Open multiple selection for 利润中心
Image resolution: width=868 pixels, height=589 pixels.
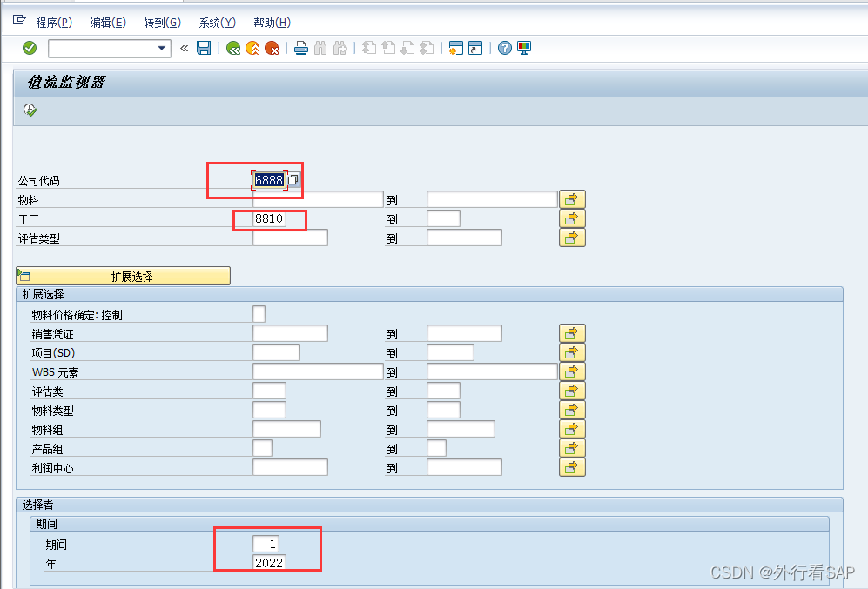(572, 467)
